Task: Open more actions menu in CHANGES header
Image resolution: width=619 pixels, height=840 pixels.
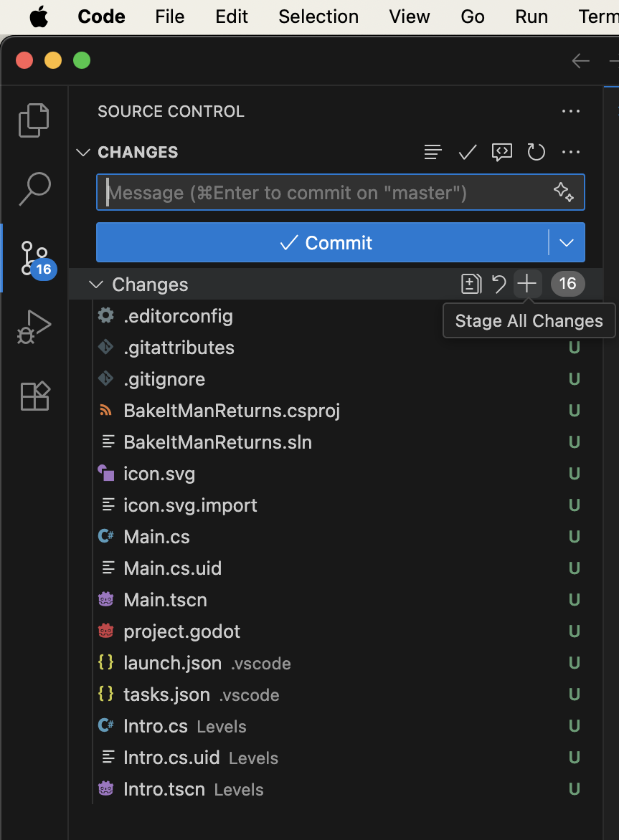Action: [x=571, y=152]
